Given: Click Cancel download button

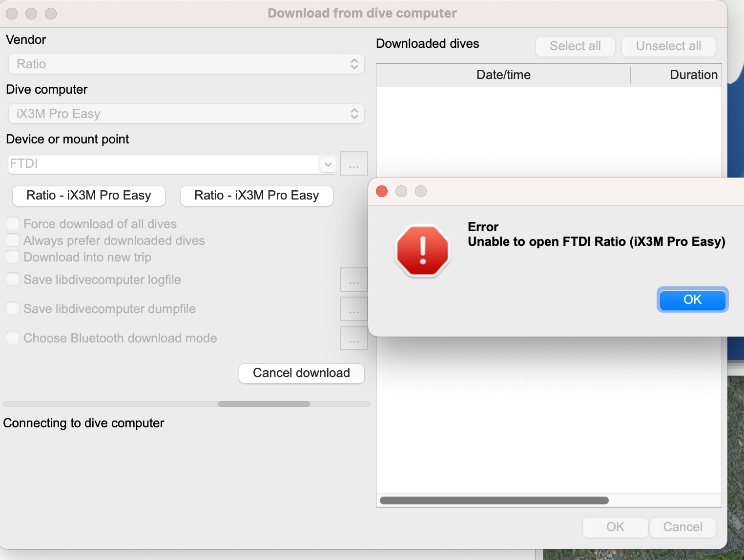Looking at the screenshot, I should tap(302, 373).
